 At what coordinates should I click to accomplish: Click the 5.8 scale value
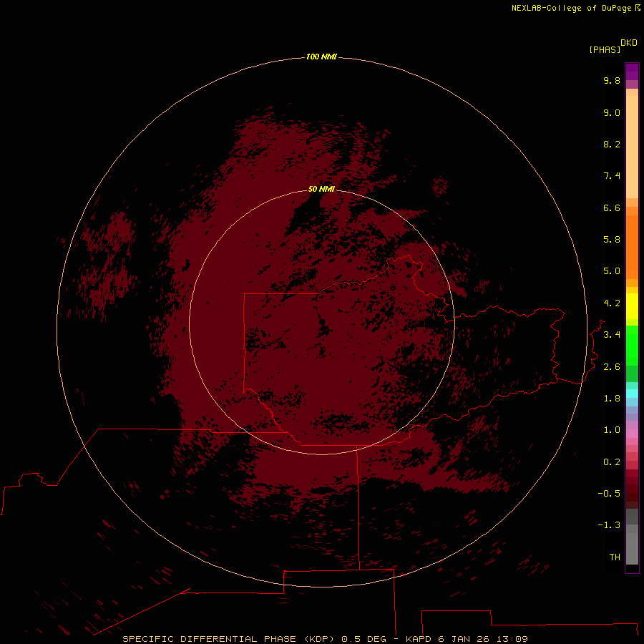(612, 240)
